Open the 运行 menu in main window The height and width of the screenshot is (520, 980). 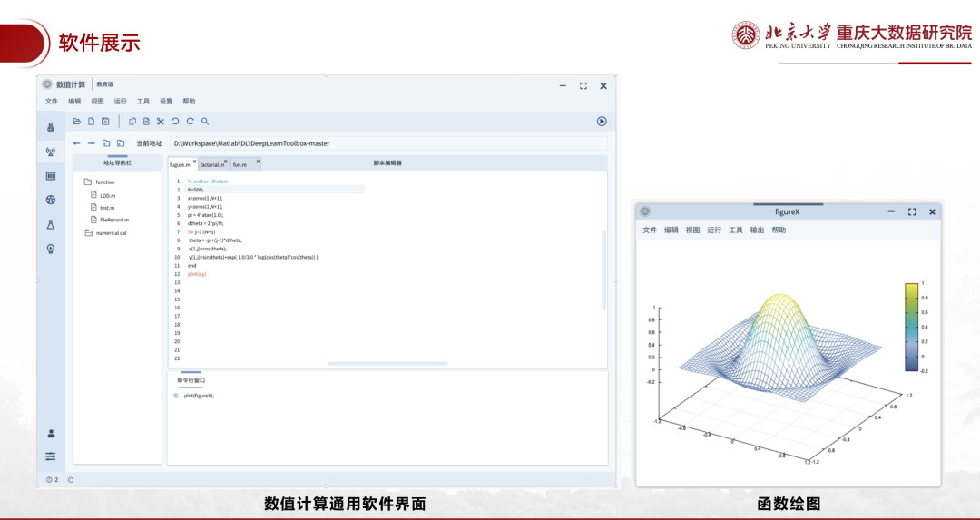(x=120, y=102)
